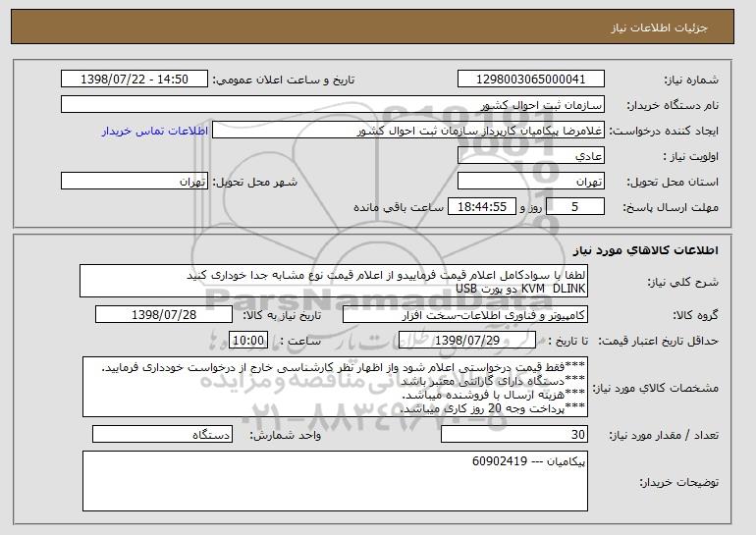Click the delivery province field تهران

(531, 182)
